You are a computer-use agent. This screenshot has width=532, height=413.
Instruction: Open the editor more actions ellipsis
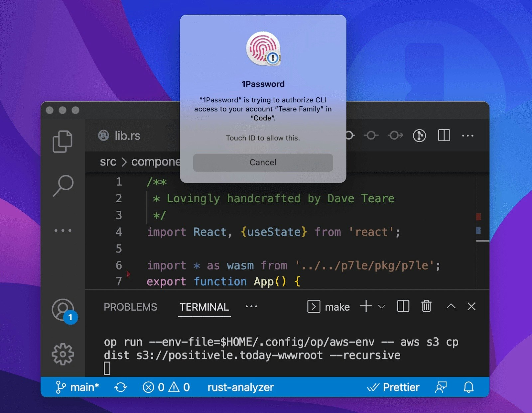(468, 136)
